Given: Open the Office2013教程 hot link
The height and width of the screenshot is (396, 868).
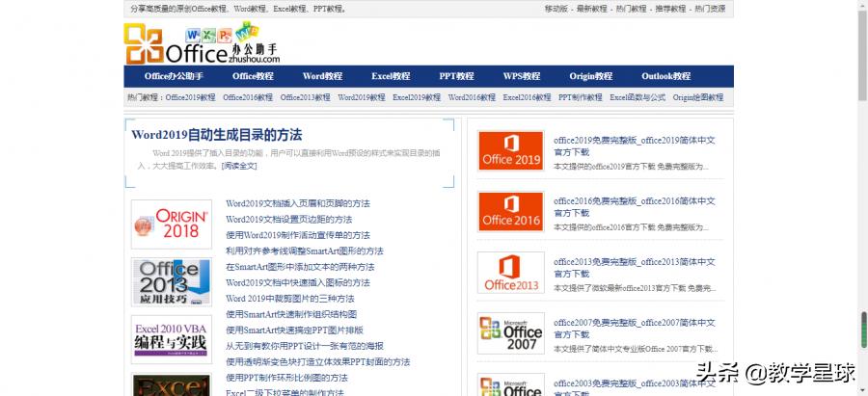Looking at the screenshot, I should click(x=305, y=97).
